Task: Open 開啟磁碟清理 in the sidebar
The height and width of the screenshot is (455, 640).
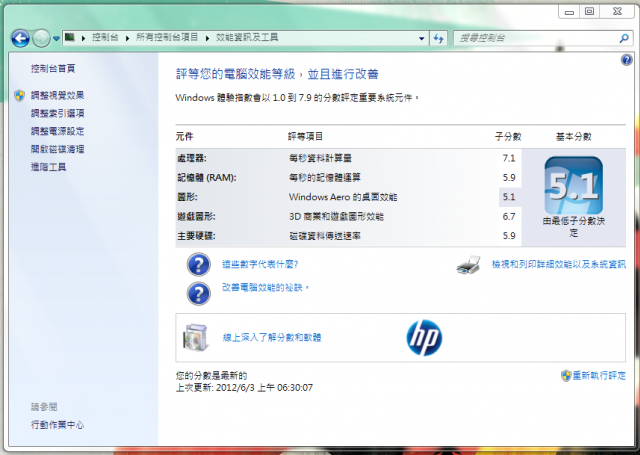Action: (58, 149)
